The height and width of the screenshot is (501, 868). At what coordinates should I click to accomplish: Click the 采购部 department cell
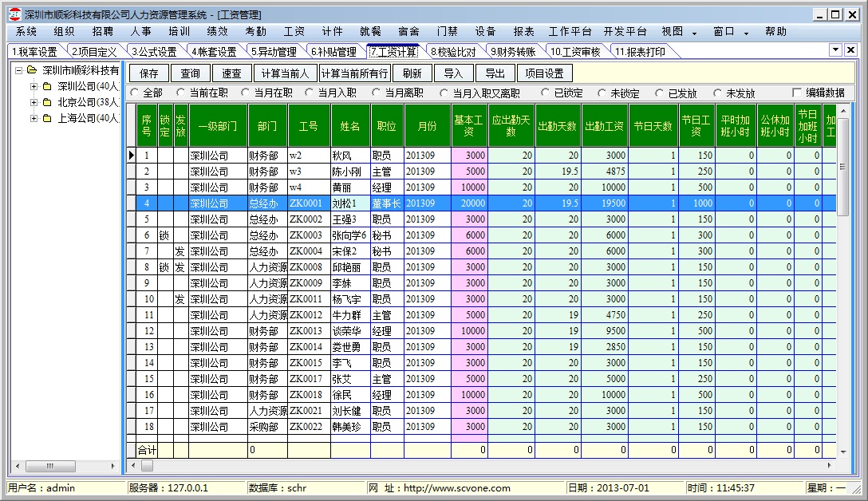pyautogui.click(x=267, y=427)
